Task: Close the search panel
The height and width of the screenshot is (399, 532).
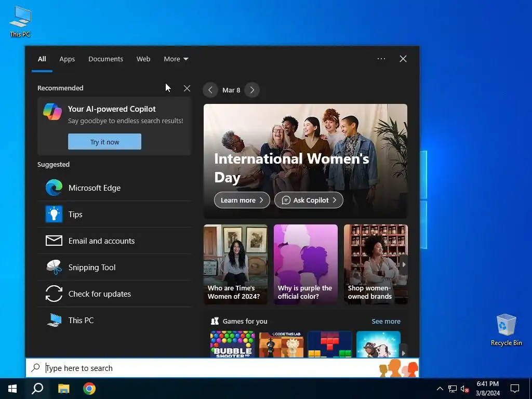Action: pyautogui.click(x=403, y=59)
